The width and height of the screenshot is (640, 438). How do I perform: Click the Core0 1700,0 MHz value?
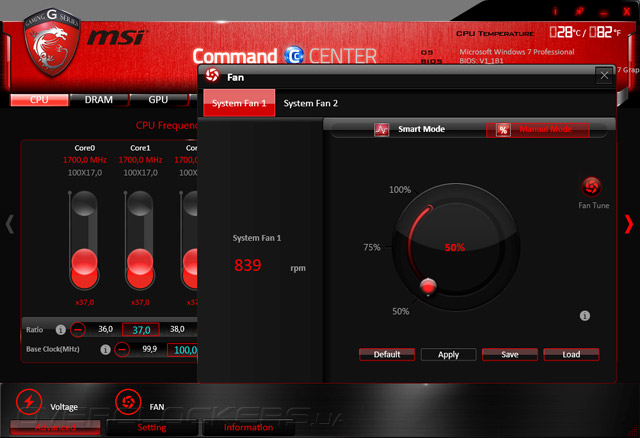pos(84,160)
